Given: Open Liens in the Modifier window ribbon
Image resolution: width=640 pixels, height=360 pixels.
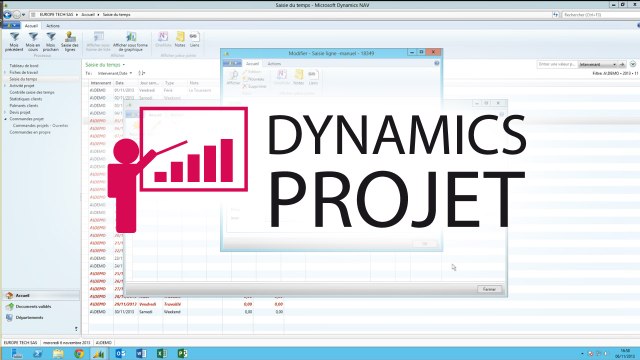Looking at the screenshot, I should (313, 77).
